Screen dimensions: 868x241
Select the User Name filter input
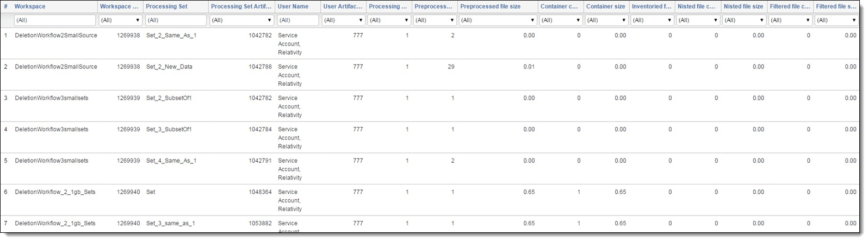point(297,20)
